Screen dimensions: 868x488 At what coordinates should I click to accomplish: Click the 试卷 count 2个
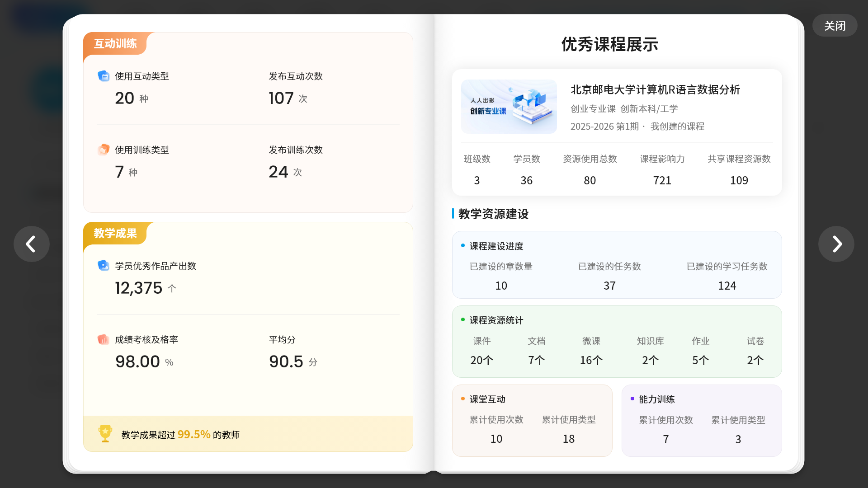pos(755,360)
